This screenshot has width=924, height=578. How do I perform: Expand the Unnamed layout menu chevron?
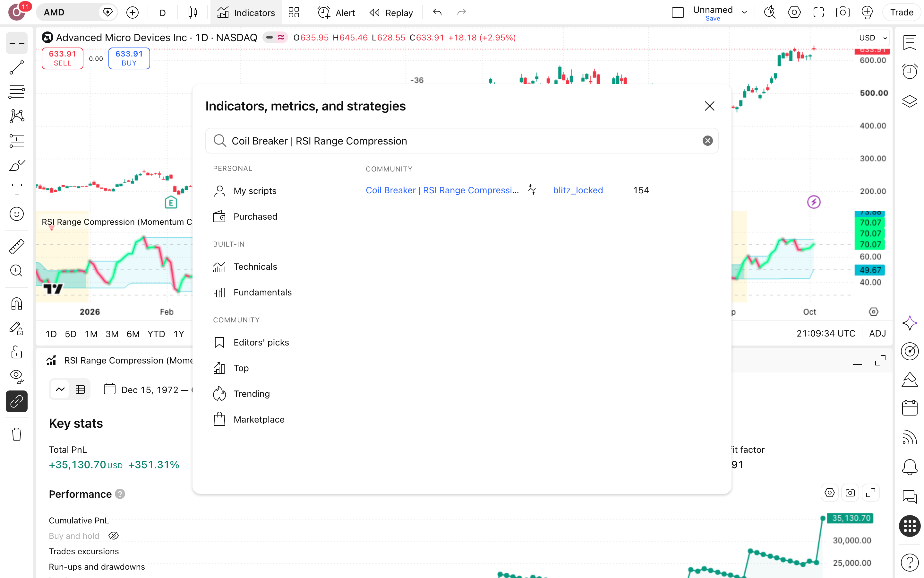744,13
